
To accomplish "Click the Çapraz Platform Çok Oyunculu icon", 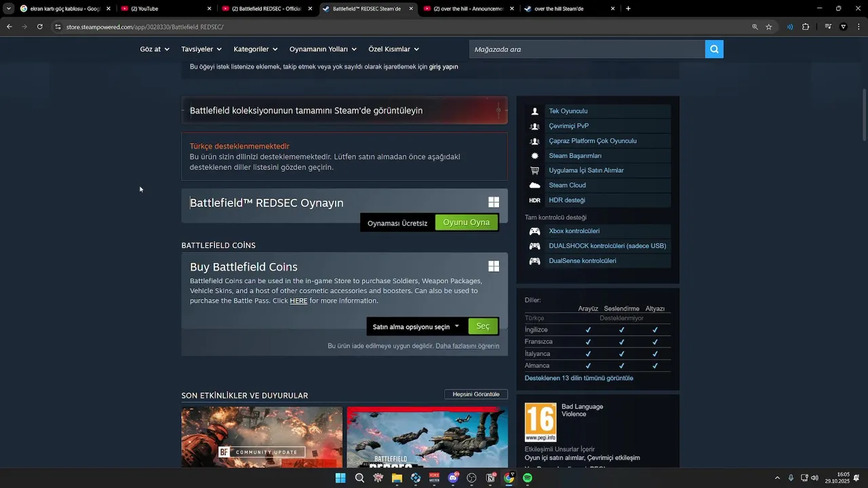I will click(x=535, y=141).
